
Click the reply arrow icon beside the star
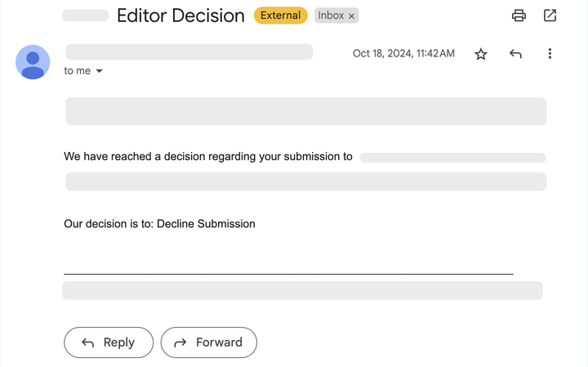515,54
